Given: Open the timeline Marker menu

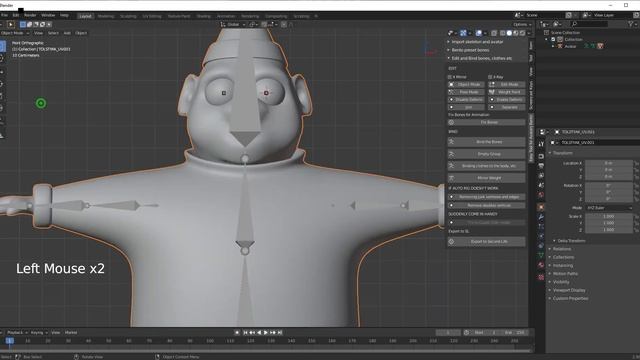Looking at the screenshot, I should click(x=71, y=333).
